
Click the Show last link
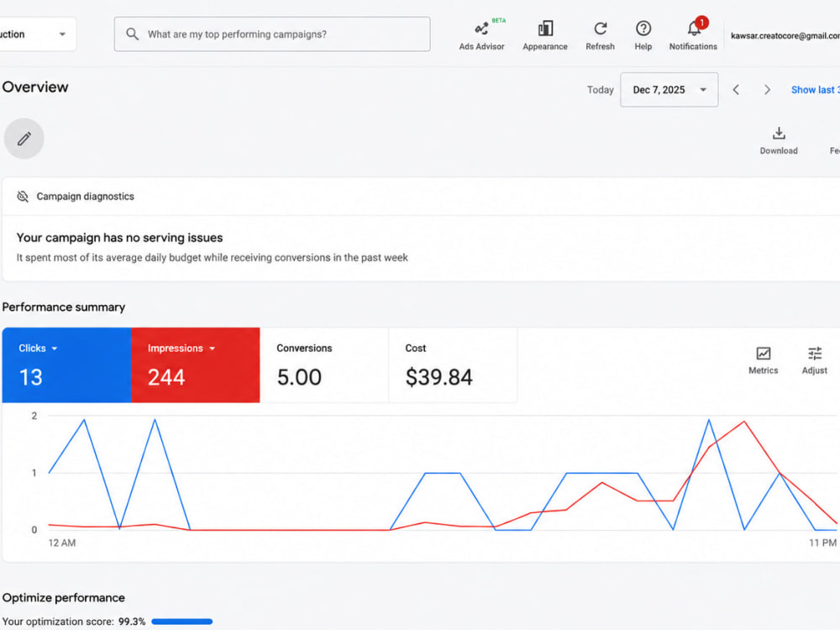(x=815, y=90)
